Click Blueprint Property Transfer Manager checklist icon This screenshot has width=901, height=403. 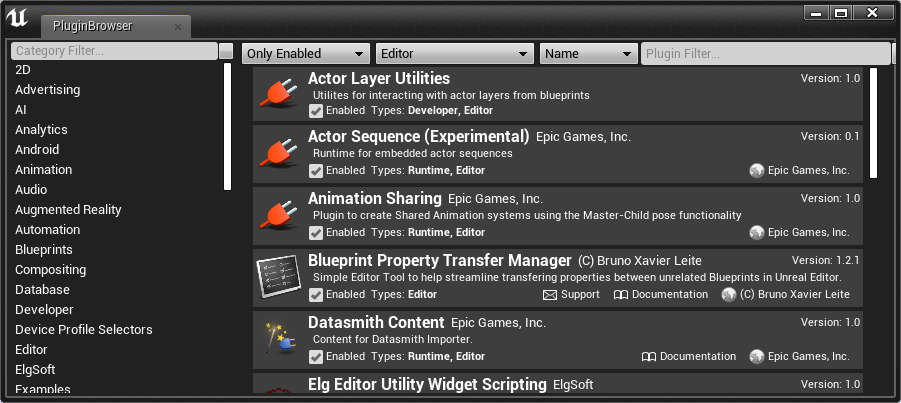279,277
